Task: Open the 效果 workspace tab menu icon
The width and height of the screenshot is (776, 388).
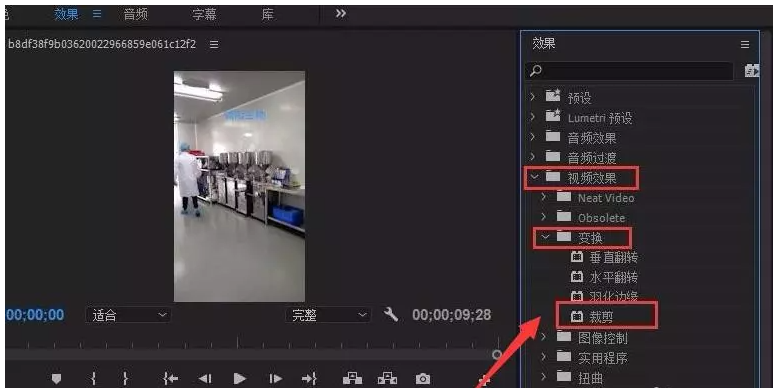Action: pos(97,14)
